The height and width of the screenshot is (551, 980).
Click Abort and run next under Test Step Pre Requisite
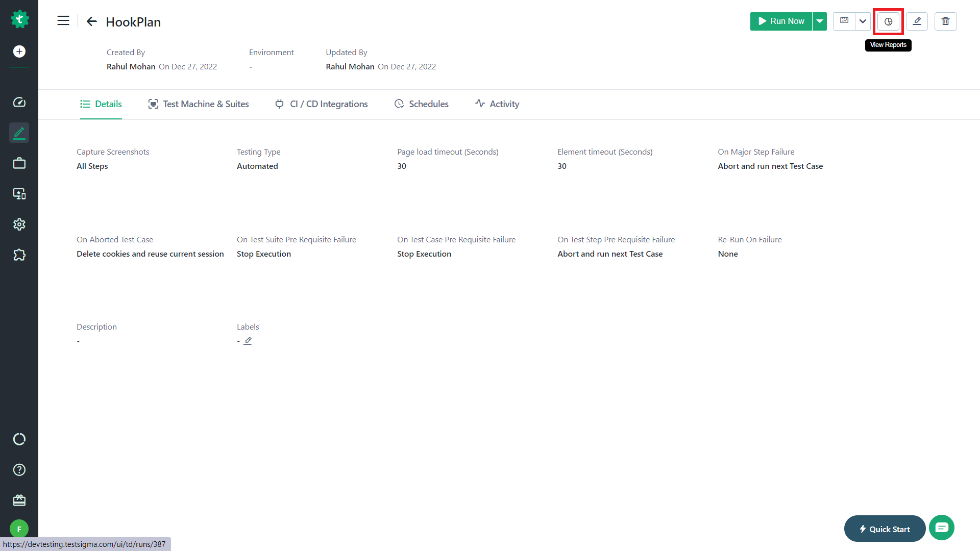click(610, 254)
